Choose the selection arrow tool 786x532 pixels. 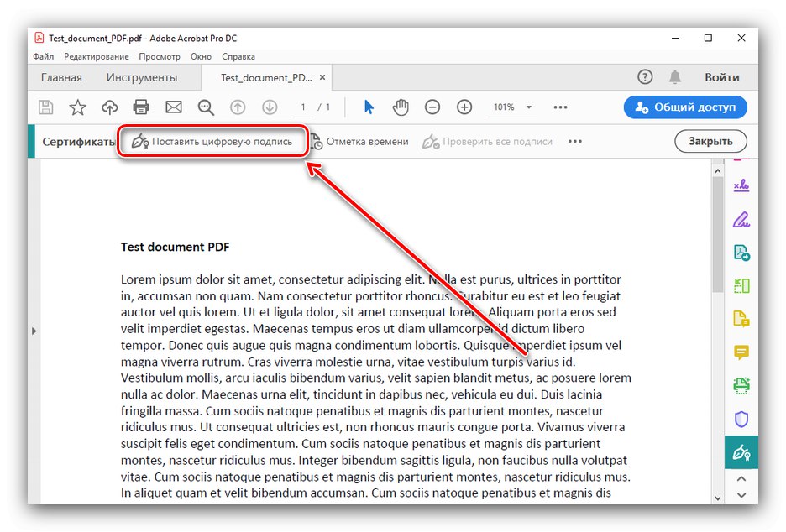point(369,107)
